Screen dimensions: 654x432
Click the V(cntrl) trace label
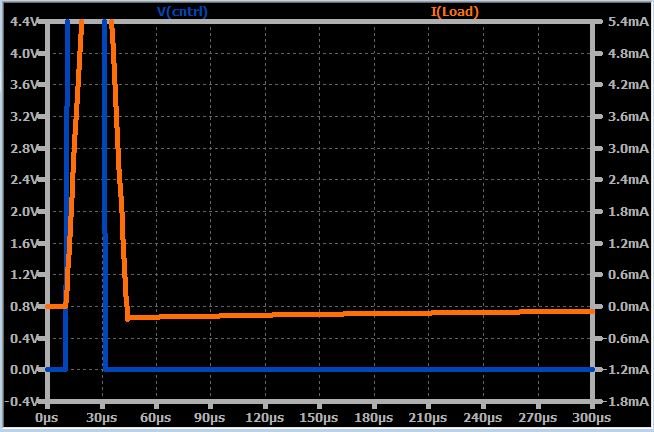click(x=182, y=12)
